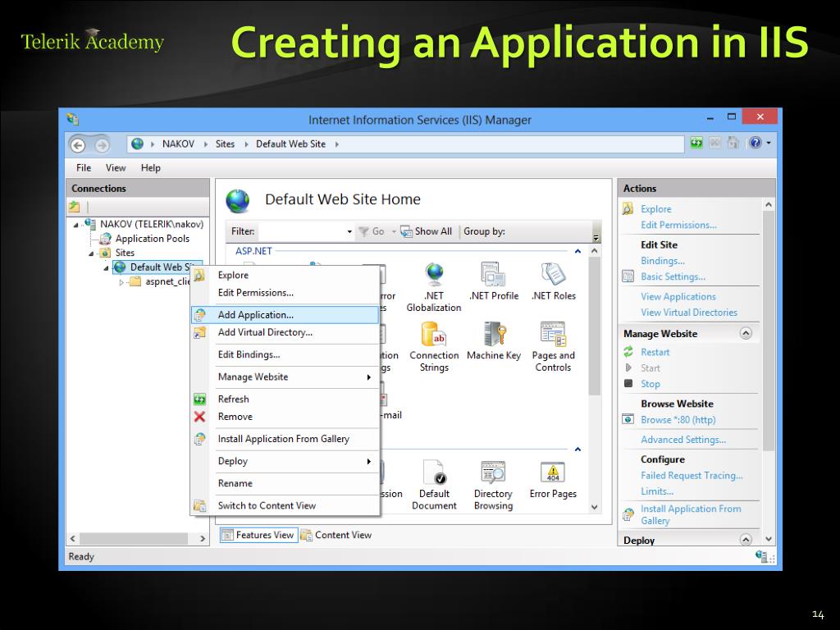
Task: Click the Basic Settings... link
Action: pos(673,276)
